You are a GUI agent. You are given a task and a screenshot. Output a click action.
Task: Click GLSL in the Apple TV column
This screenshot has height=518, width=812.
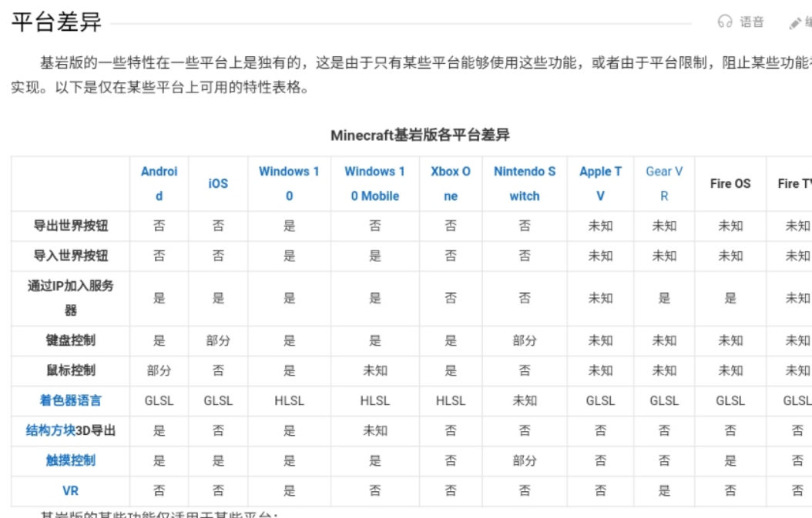coord(600,400)
